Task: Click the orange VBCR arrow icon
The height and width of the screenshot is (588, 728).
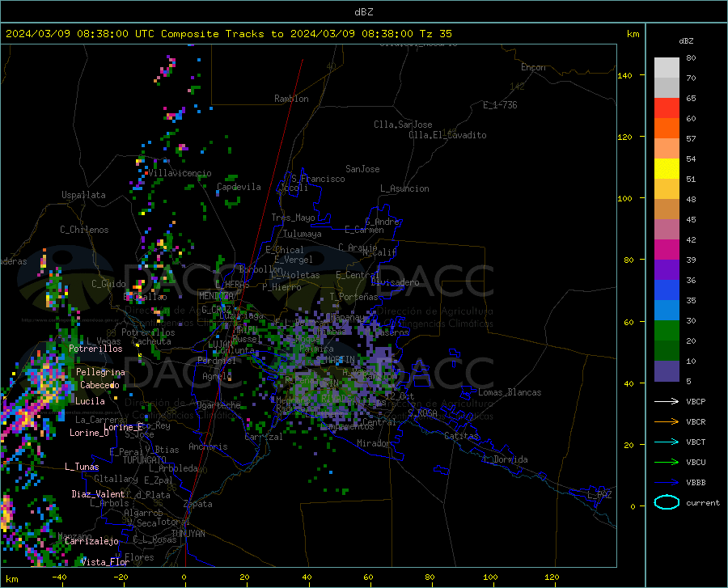Action: tap(667, 421)
